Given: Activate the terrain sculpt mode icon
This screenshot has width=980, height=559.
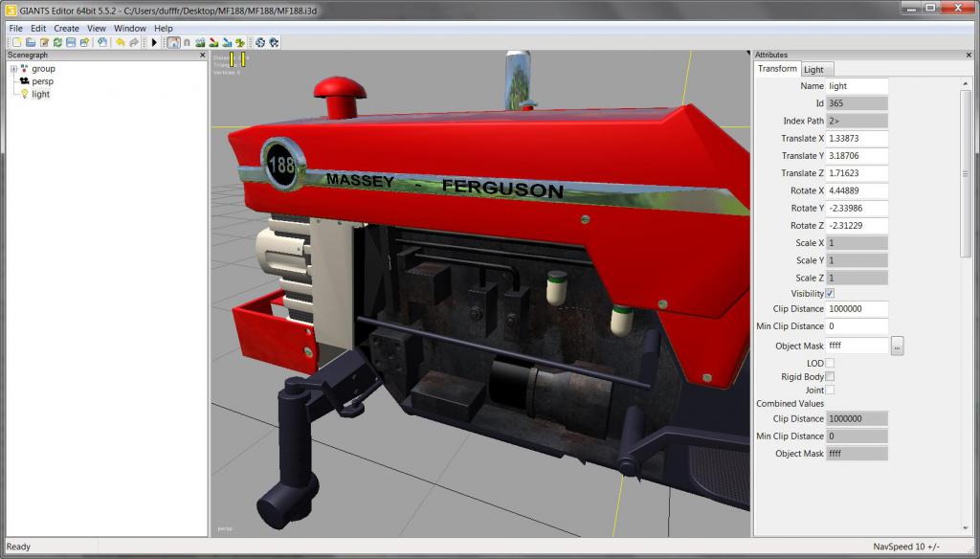Looking at the screenshot, I should tap(200, 42).
